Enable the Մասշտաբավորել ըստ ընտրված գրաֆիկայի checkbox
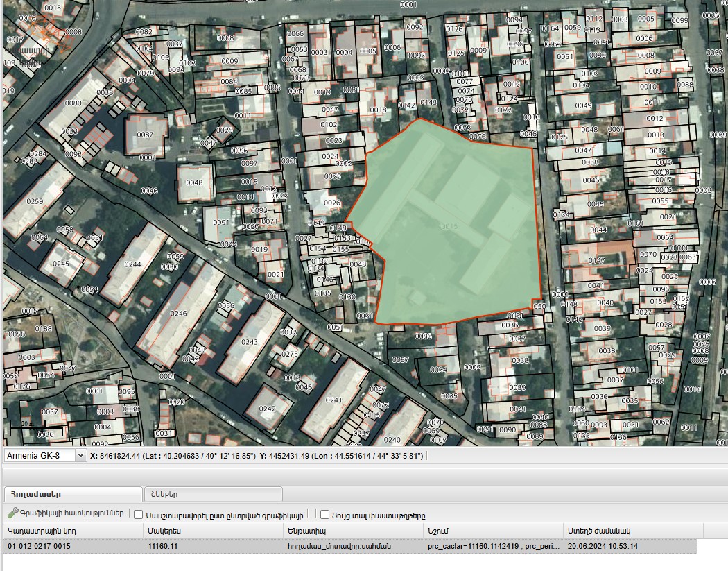The width and height of the screenshot is (728, 571). tap(138, 515)
